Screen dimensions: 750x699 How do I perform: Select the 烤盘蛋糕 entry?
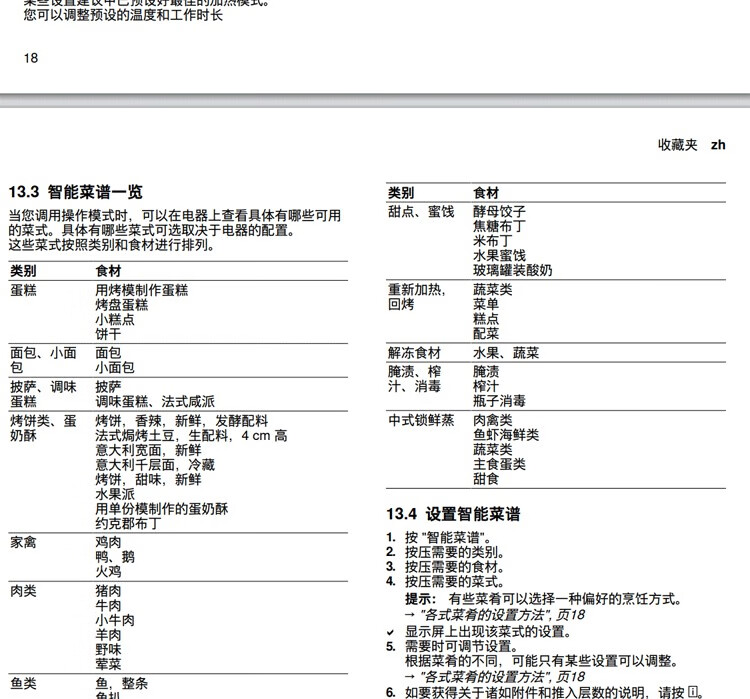tap(121, 305)
